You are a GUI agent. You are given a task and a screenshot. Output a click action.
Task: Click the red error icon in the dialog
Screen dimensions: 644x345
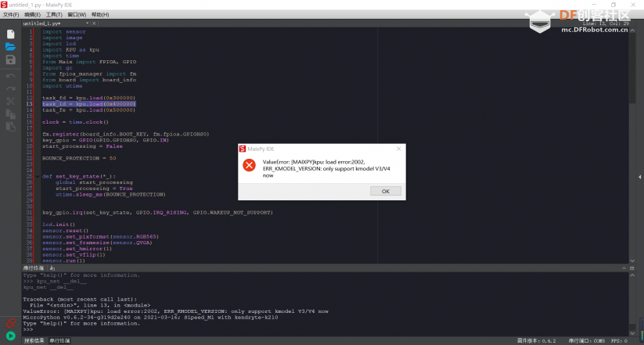(x=249, y=166)
